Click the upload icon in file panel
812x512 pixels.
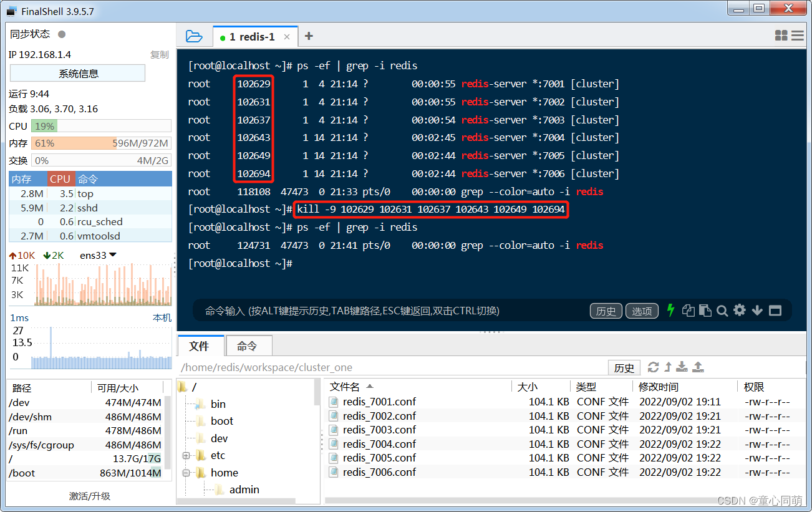click(x=698, y=367)
